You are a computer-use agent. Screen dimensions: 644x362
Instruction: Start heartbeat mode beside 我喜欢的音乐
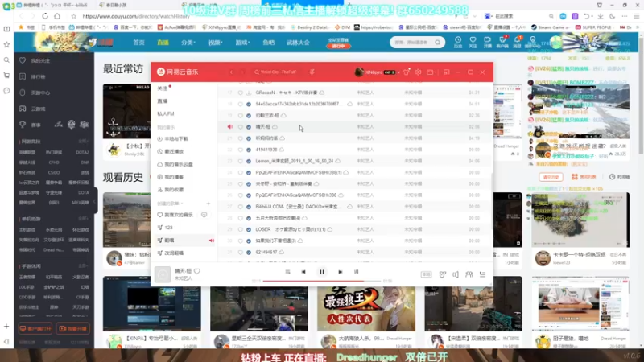pyautogui.click(x=204, y=215)
